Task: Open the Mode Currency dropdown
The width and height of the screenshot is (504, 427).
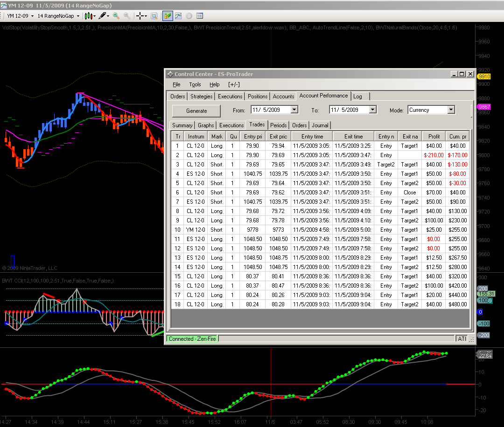Action: [451, 110]
